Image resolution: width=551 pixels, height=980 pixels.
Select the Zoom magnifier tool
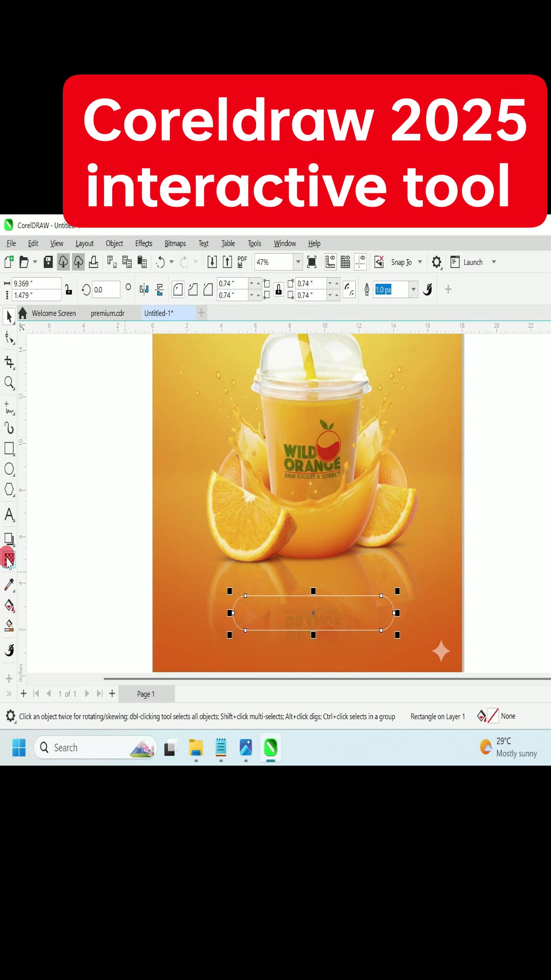[x=9, y=383]
